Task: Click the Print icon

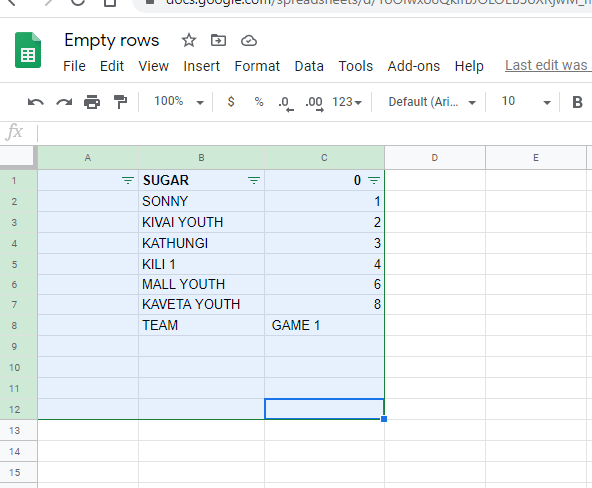Action: point(92,102)
